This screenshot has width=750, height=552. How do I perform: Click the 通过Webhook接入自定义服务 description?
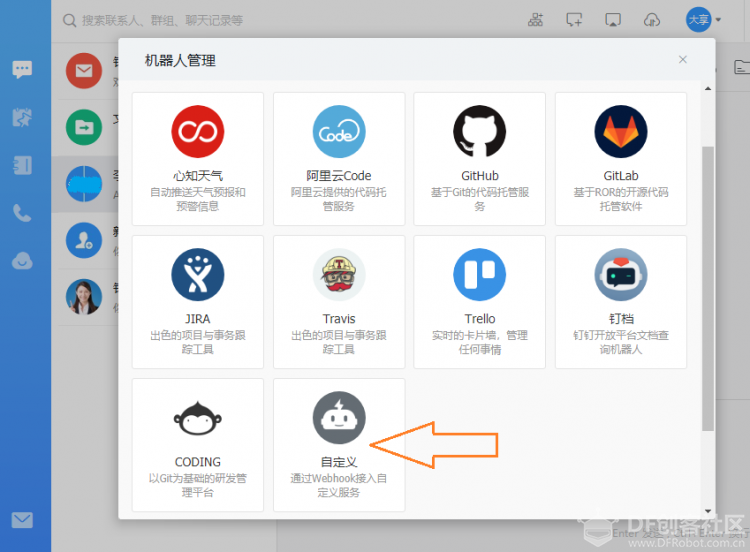tap(339, 485)
